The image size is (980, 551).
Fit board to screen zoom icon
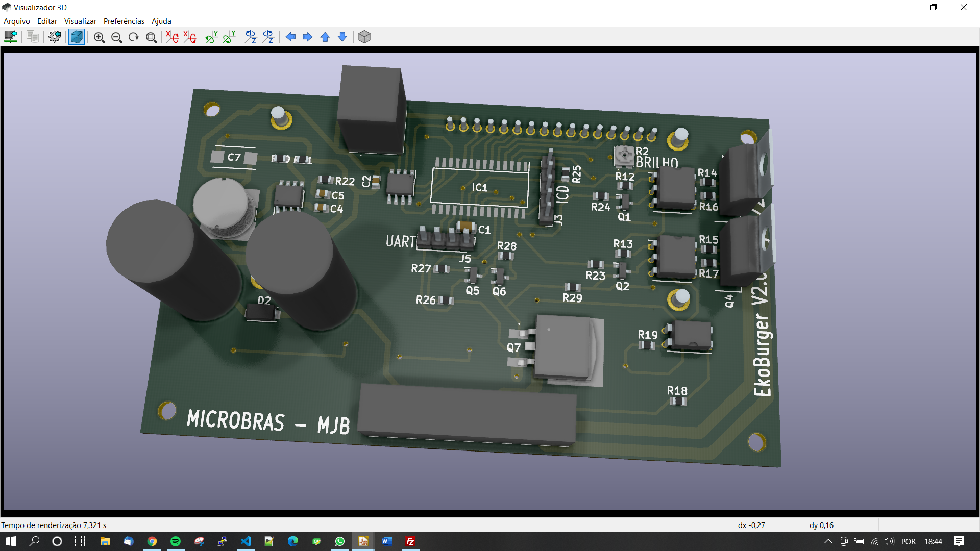(151, 37)
